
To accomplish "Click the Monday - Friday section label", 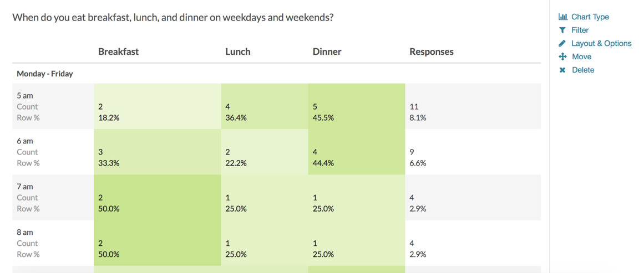I will tap(45, 74).
